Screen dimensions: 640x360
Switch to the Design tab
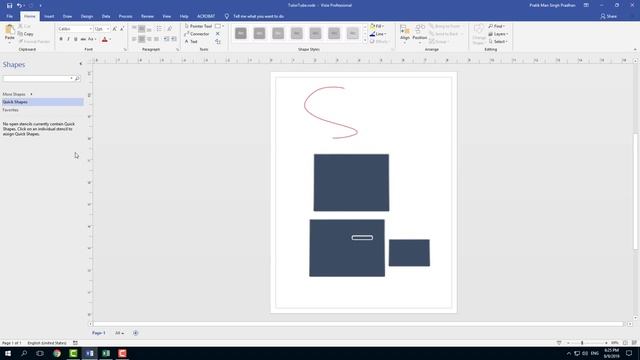click(87, 16)
